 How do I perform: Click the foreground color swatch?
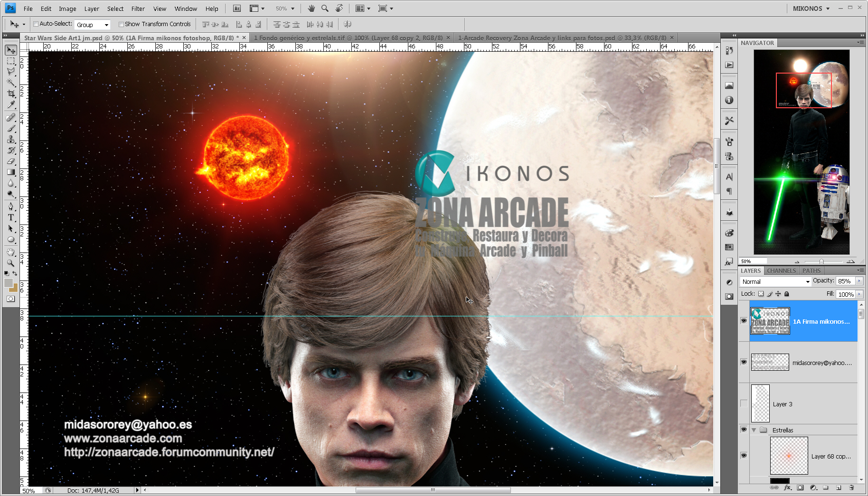click(9, 283)
